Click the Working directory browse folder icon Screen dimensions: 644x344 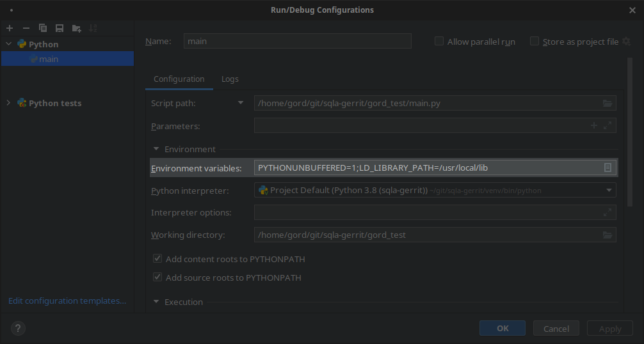coord(608,235)
